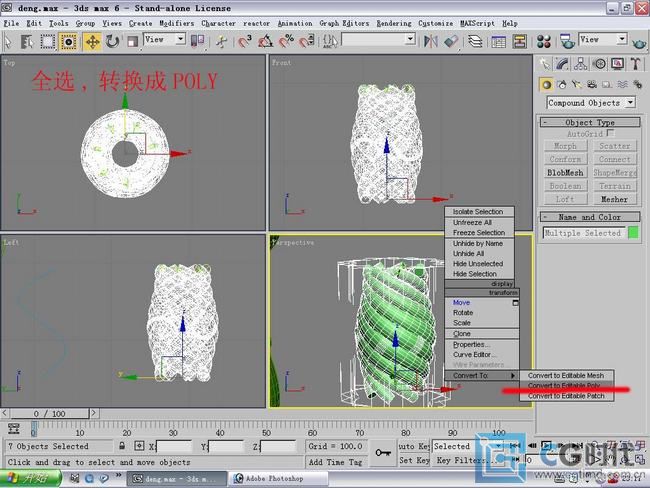Enable Select and Manipulate tool
The width and height of the screenshot is (650, 488).
click(221, 41)
